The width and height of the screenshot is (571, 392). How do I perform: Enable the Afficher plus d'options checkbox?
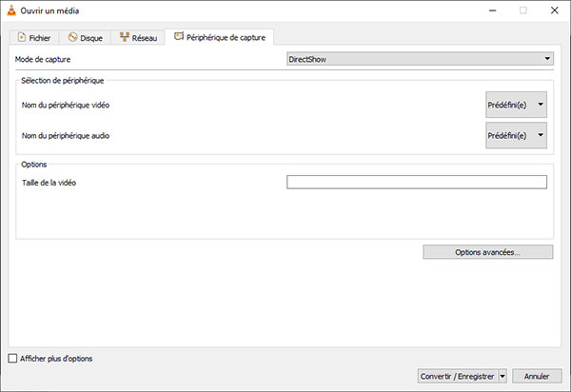(x=12, y=359)
